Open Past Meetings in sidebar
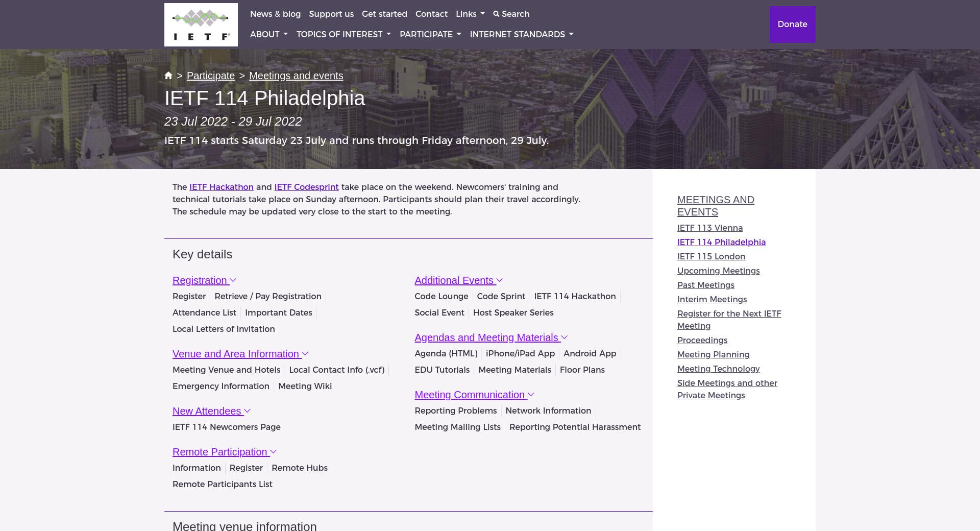The width and height of the screenshot is (980, 531). (x=706, y=285)
